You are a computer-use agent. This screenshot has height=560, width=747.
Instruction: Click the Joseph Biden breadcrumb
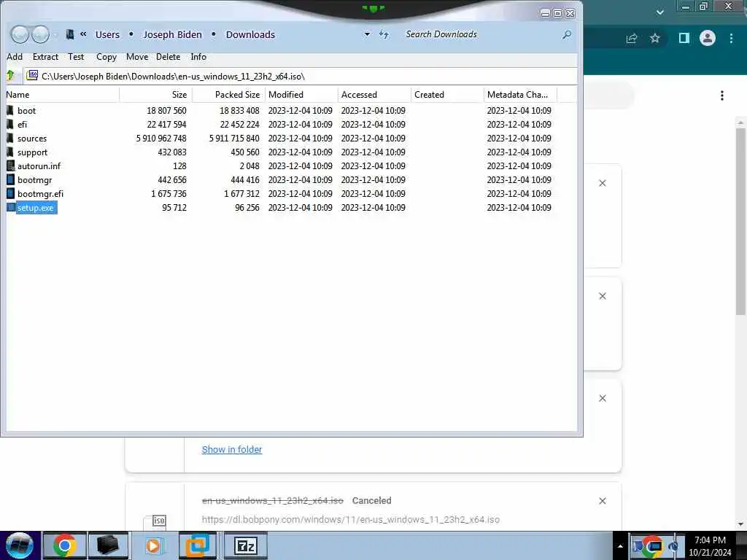[x=172, y=34]
